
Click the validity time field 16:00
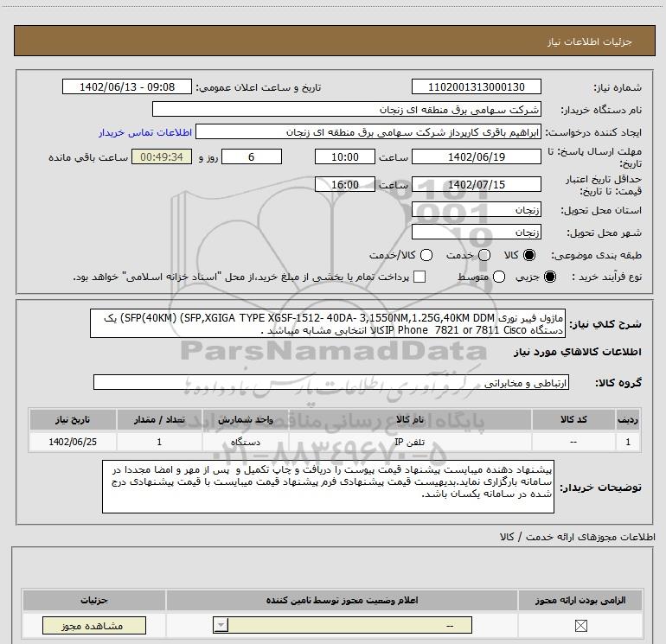(x=345, y=185)
